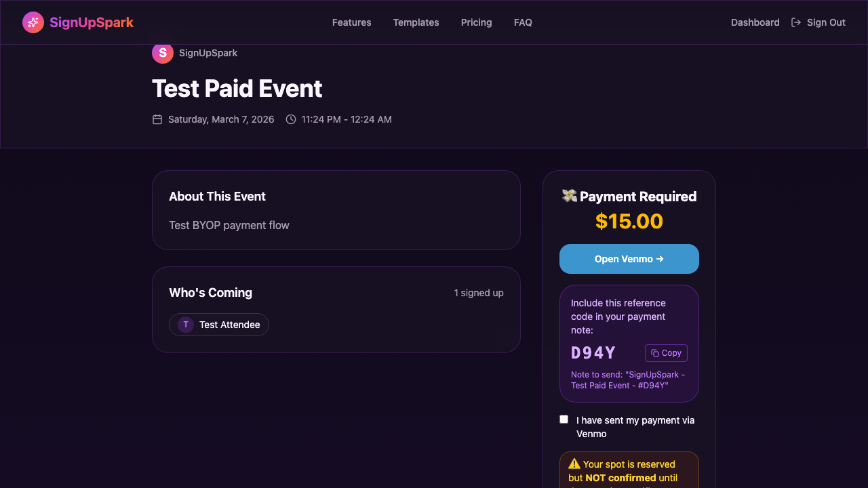Open the Features page
Image resolution: width=868 pixels, height=488 pixels.
click(351, 22)
